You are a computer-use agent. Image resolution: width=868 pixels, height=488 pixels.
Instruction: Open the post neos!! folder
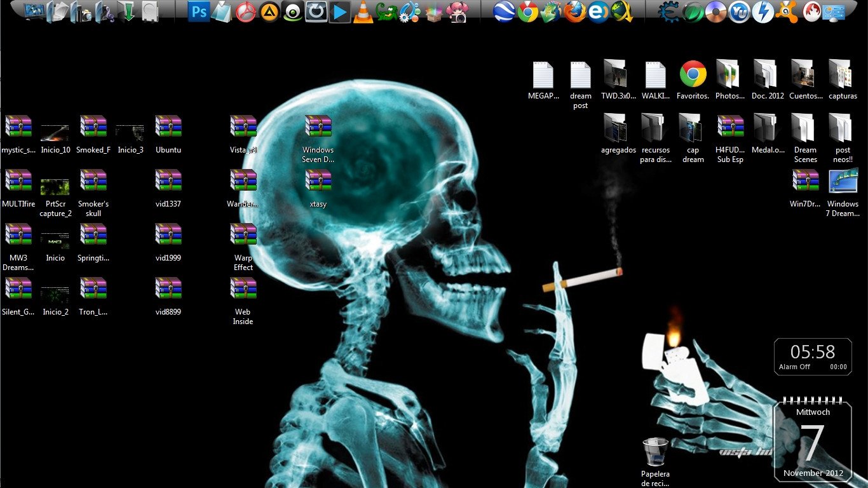843,139
